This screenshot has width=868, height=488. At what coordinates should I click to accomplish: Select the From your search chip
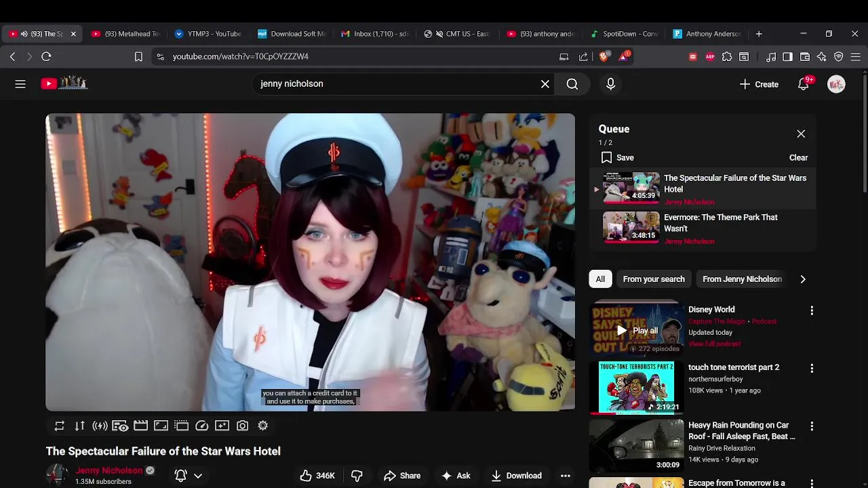click(x=654, y=279)
